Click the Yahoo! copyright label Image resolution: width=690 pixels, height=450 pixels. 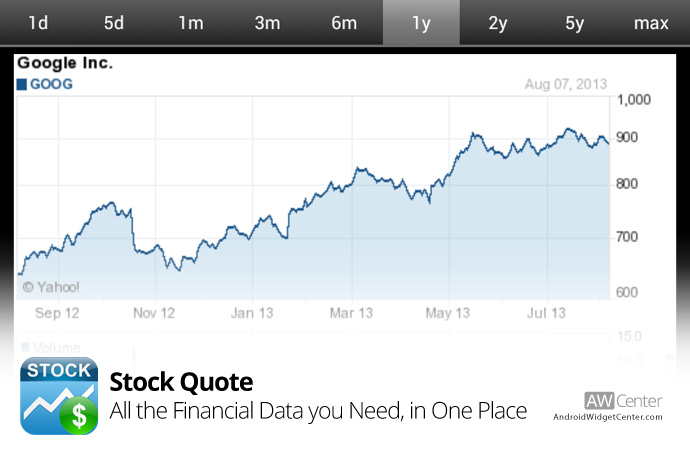click(x=51, y=287)
